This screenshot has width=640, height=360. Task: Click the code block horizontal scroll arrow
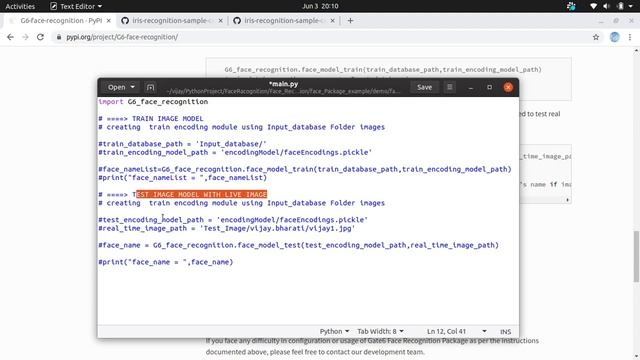(x=567, y=200)
